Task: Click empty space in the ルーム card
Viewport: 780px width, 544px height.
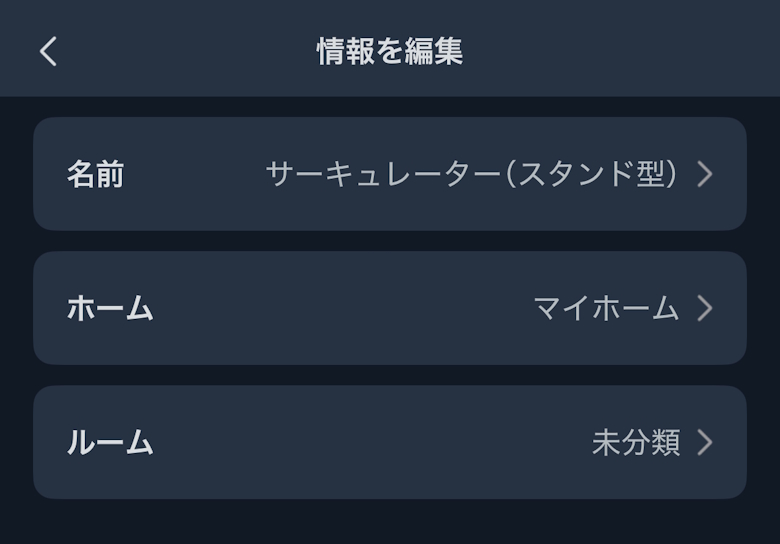Action: (x=370, y=442)
